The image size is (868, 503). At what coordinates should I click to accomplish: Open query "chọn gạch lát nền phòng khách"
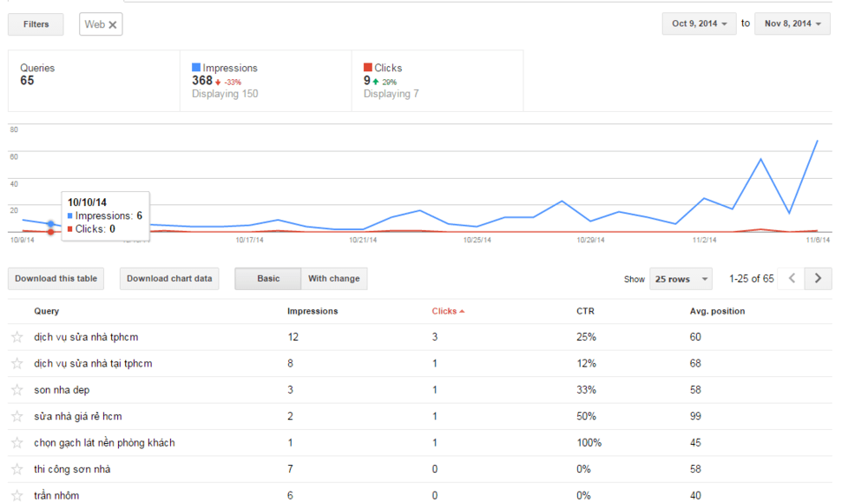(104, 442)
